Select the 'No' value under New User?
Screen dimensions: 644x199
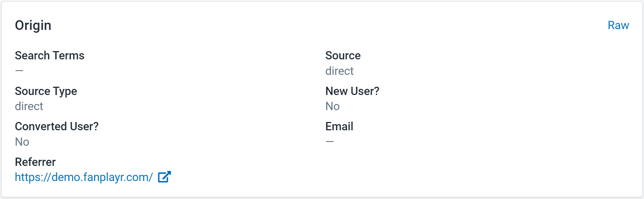point(333,106)
